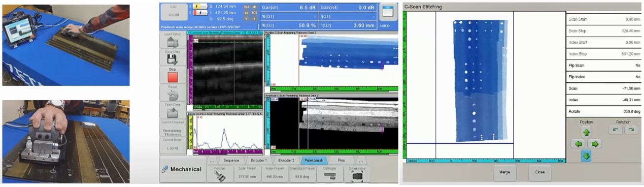Open the Mechanical menu selector
Viewport: 644px width, 187px height.
pyautogui.click(x=182, y=169)
